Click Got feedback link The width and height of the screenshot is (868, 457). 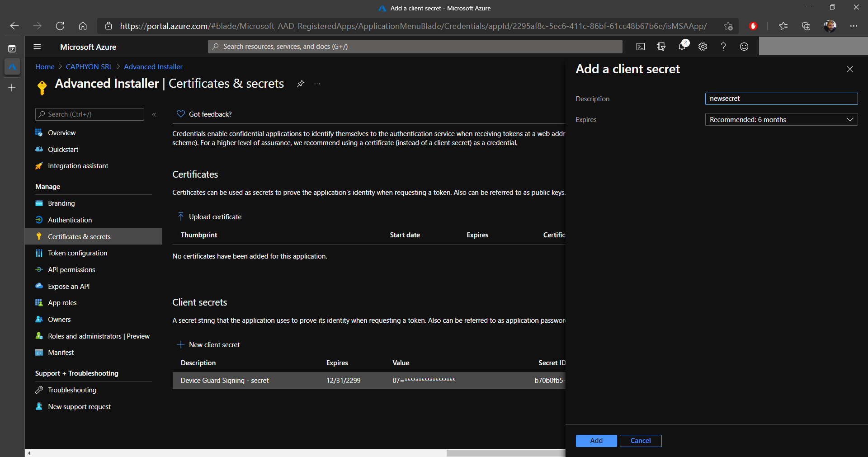point(204,114)
